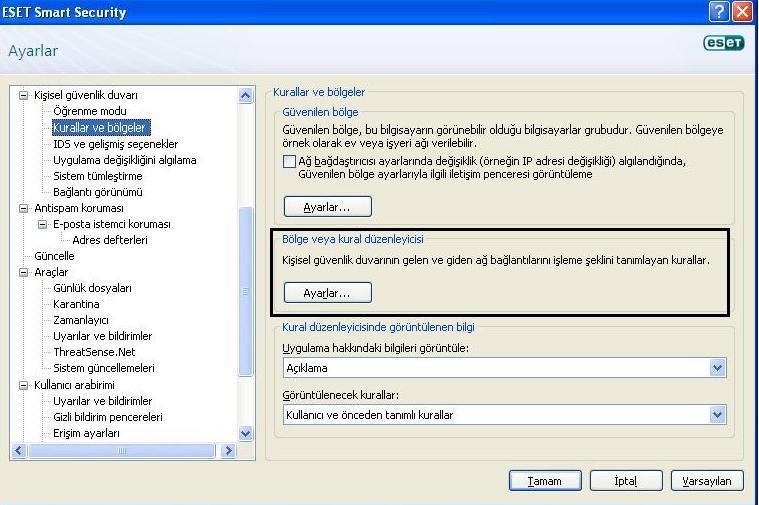The image size is (759, 505).
Task: Click tree vertical scrollbar thumb
Action: [x=246, y=291]
